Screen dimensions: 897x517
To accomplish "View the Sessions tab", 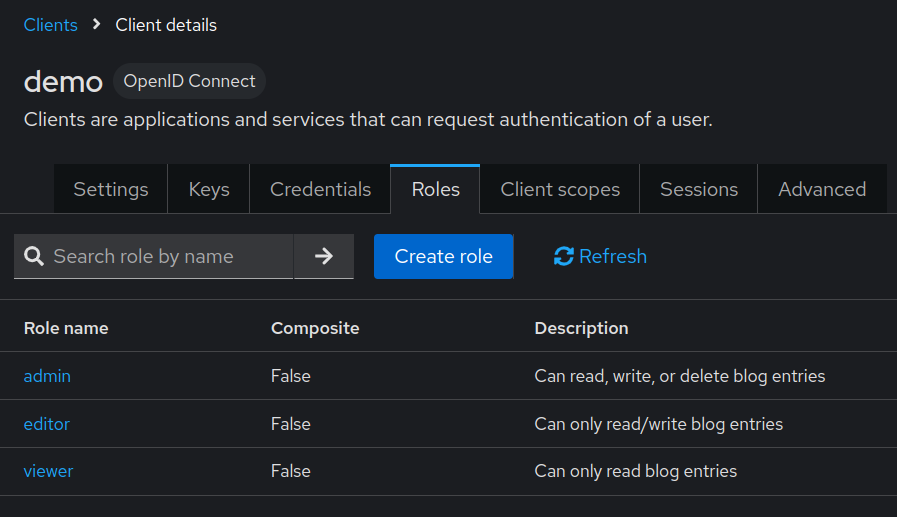I will pyautogui.click(x=699, y=189).
